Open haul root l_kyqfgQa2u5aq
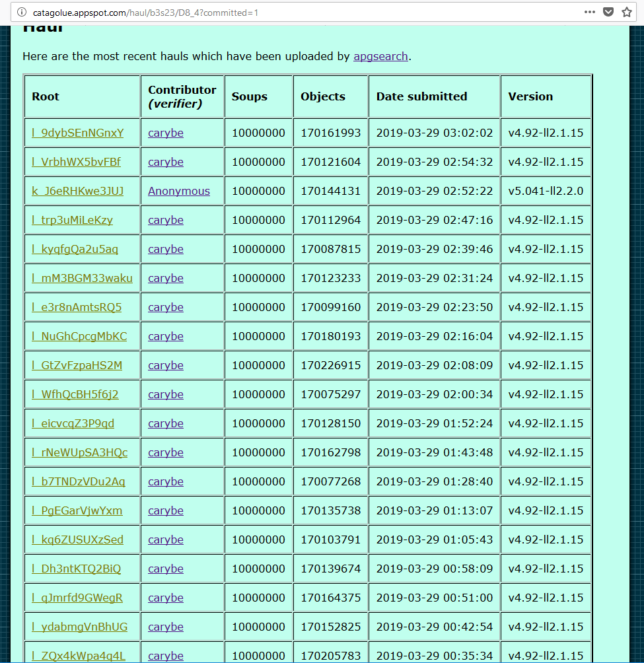This screenshot has width=644, height=663. [75, 249]
